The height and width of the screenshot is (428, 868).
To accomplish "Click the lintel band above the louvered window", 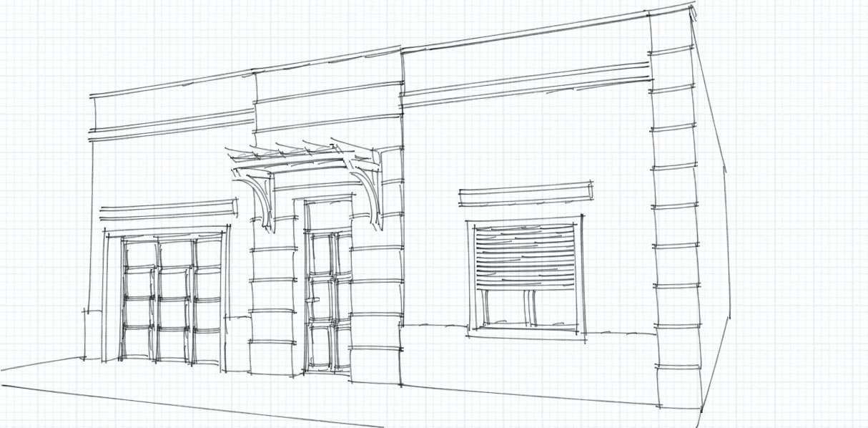I will coord(526,193).
